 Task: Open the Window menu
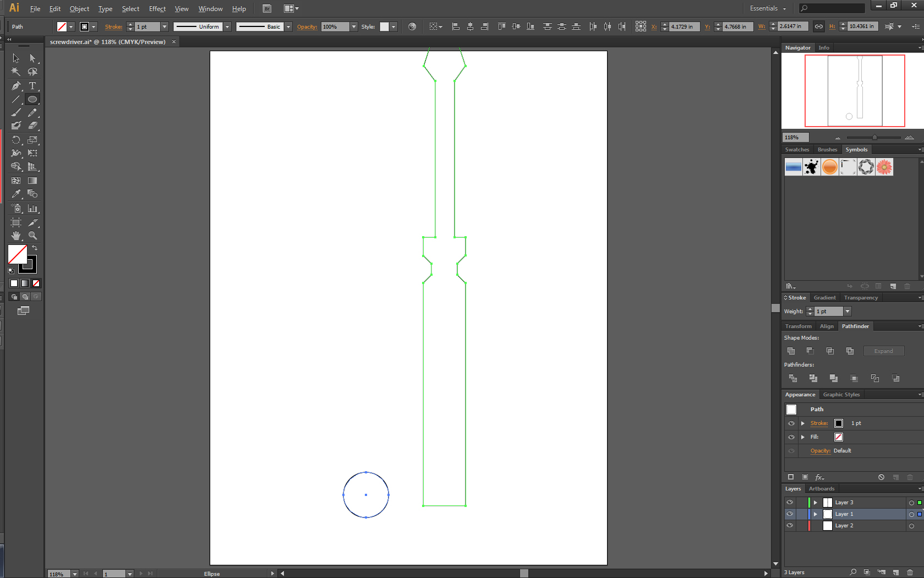[210, 9]
